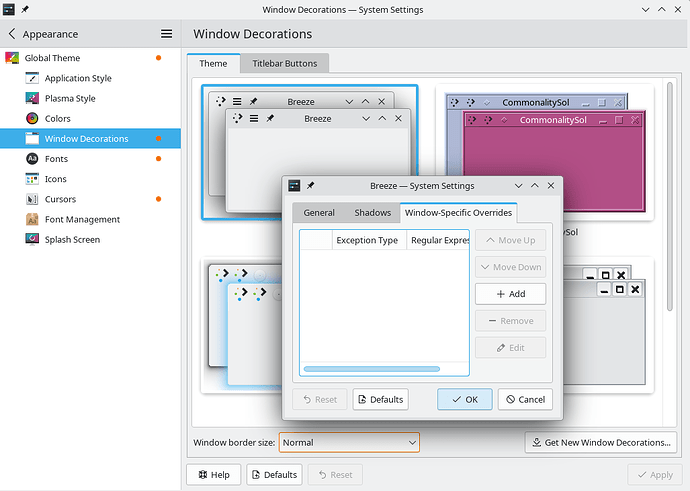
Task: Click Defaults at the window bottom
Action: coord(274,475)
